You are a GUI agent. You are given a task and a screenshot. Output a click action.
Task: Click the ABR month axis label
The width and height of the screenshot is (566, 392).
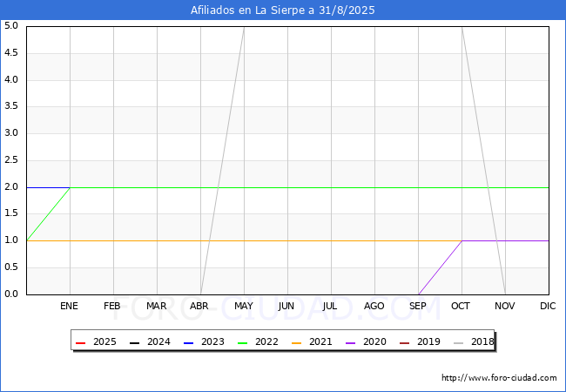tap(200, 306)
